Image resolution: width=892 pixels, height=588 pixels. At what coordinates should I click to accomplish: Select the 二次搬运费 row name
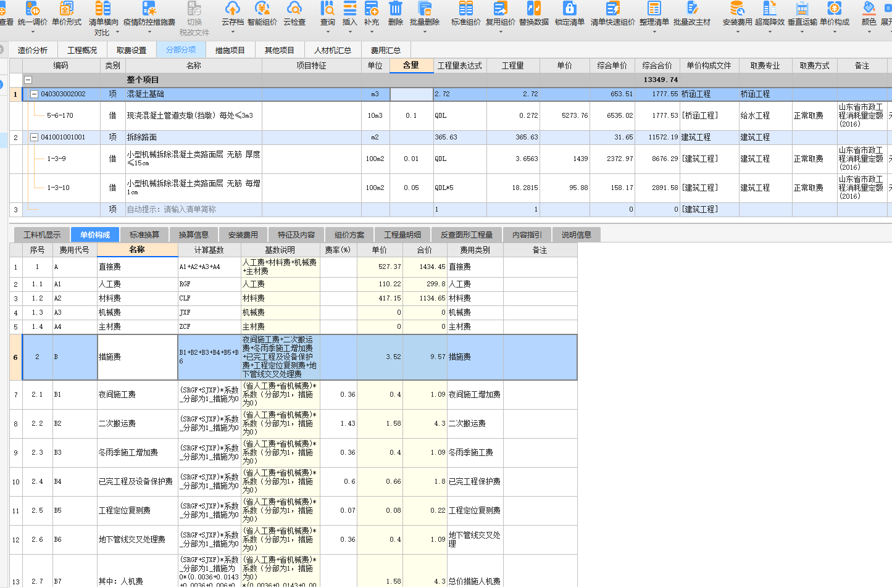point(117,424)
